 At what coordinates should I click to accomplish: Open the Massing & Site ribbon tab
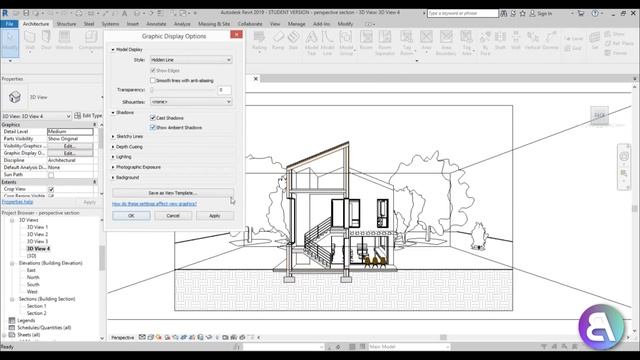pos(214,24)
